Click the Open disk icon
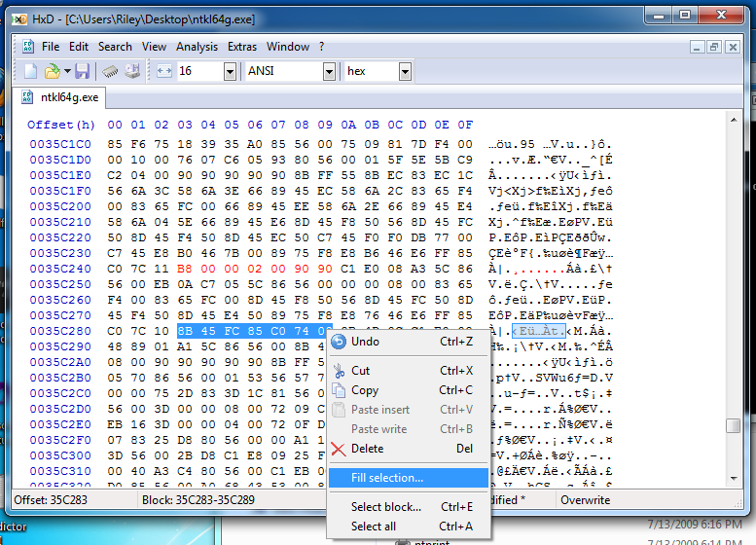 coord(132,71)
